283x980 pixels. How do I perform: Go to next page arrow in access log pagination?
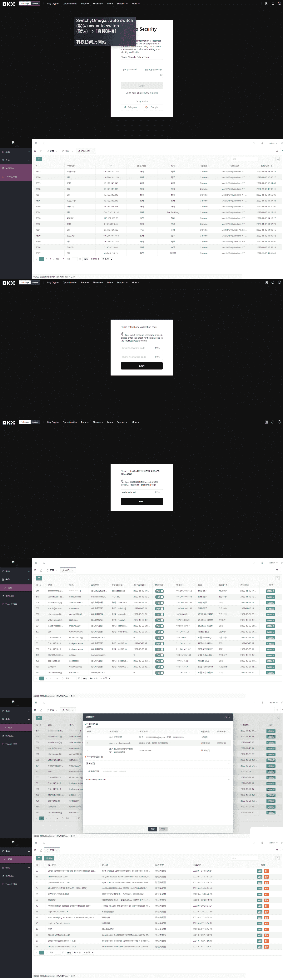point(63,259)
